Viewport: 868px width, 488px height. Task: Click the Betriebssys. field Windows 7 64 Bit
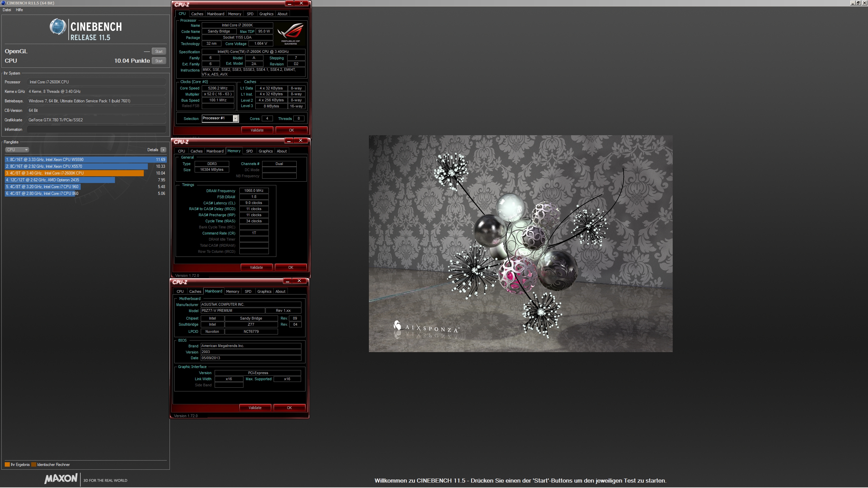coord(97,101)
